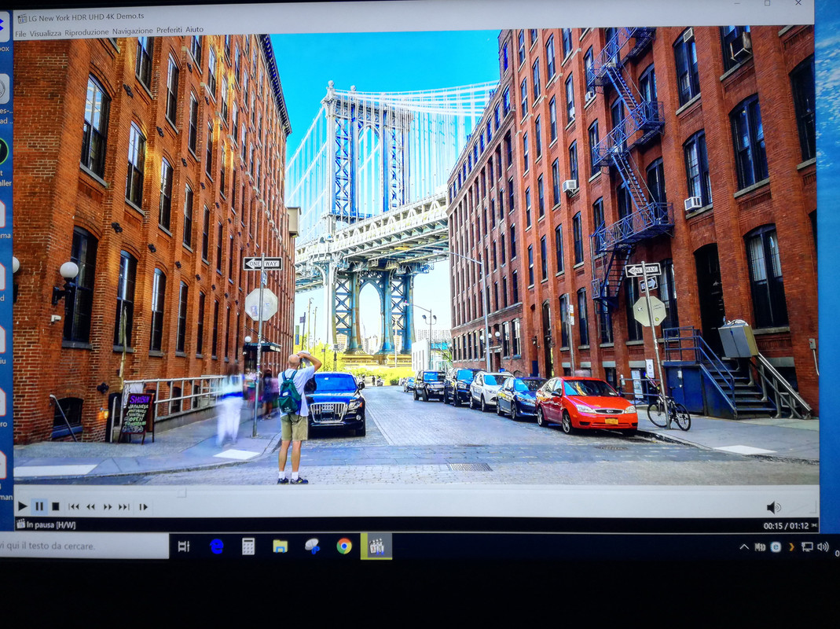
Task: Click the Play button
Action: point(22,506)
